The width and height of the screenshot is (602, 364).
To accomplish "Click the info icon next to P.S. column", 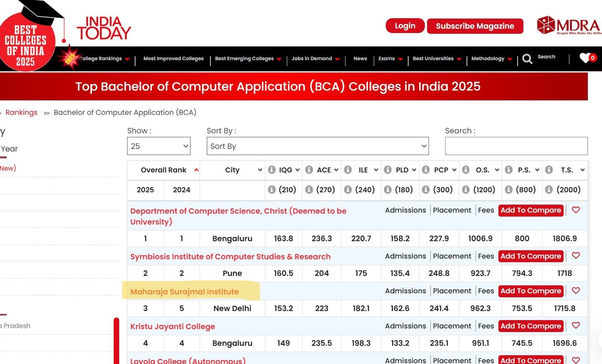I will click(x=509, y=170).
